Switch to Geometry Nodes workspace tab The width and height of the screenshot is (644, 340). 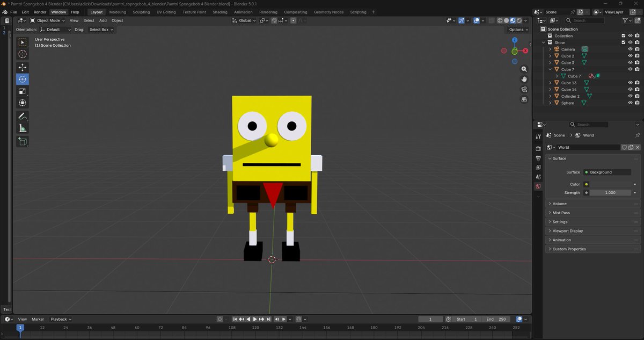pos(328,12)
